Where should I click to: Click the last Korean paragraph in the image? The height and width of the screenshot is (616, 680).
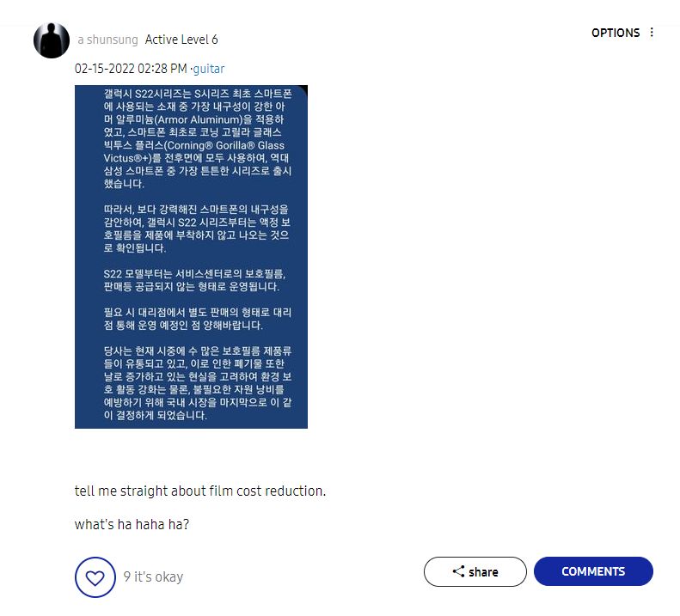click(198, 383)
